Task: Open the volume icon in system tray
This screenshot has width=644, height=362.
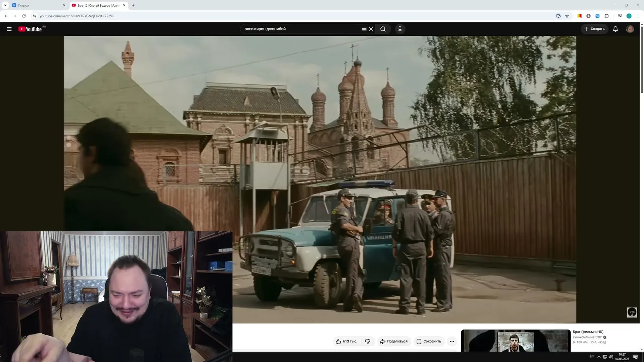Action: click(x=611, y=356)
